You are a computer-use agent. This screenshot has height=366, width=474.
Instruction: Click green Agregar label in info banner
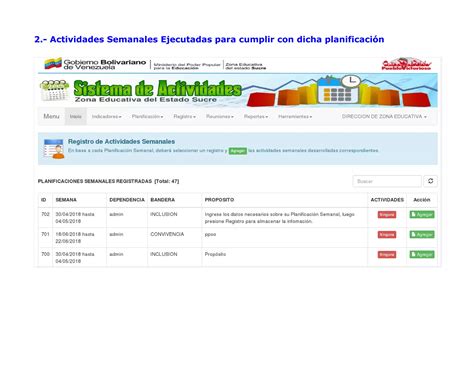238,151
